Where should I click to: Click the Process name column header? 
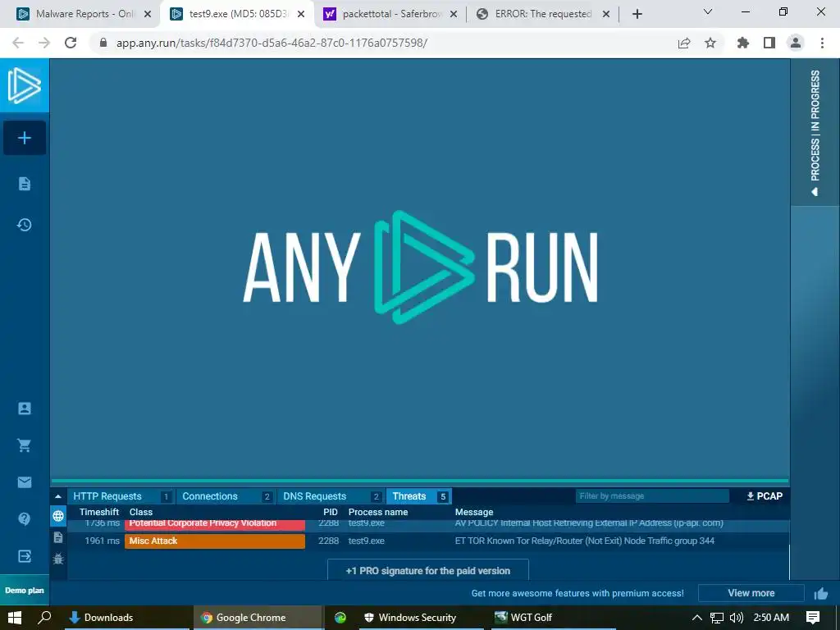pos(378,512)
